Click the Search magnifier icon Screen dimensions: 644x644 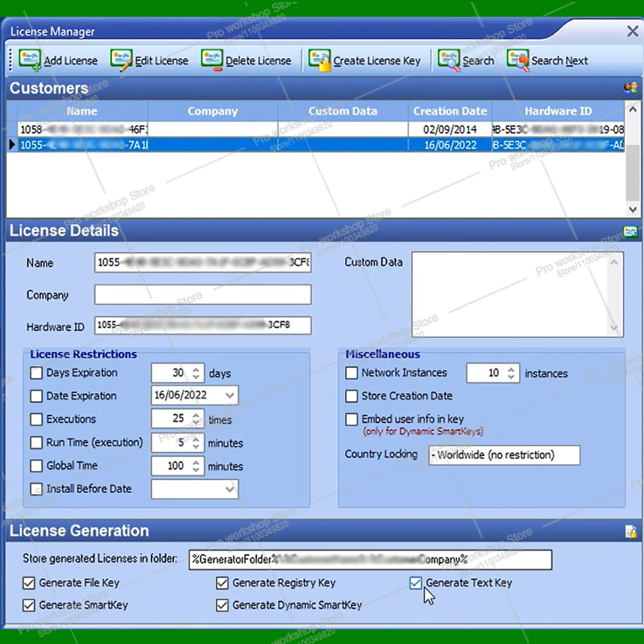click(449, 61)
